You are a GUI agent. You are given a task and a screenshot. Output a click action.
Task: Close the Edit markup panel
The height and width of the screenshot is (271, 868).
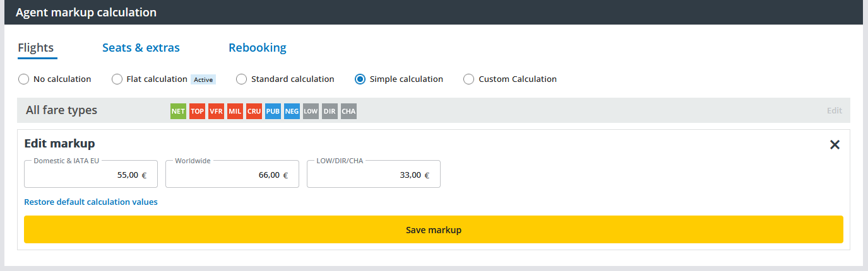click(x=835, y=145)
